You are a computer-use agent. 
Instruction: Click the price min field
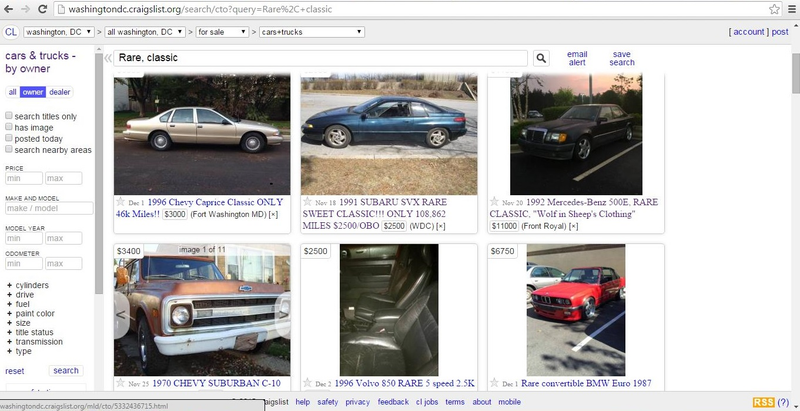pos(24,178)
